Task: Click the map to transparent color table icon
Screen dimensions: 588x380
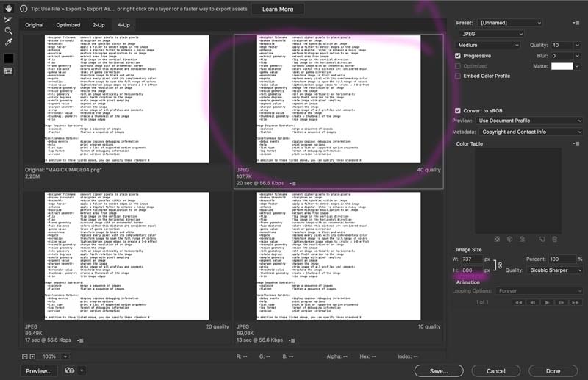Action: (x=497, y=239)
